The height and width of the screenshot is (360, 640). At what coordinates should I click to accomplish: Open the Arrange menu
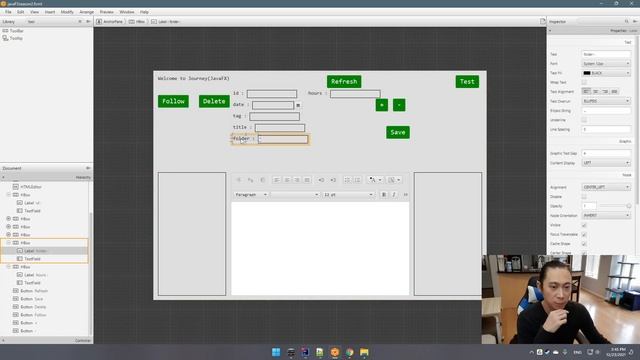tap(87, 12)
